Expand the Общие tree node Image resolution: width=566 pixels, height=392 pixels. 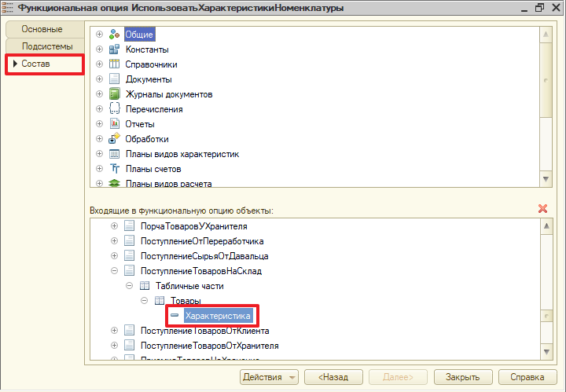coord(99,35)
